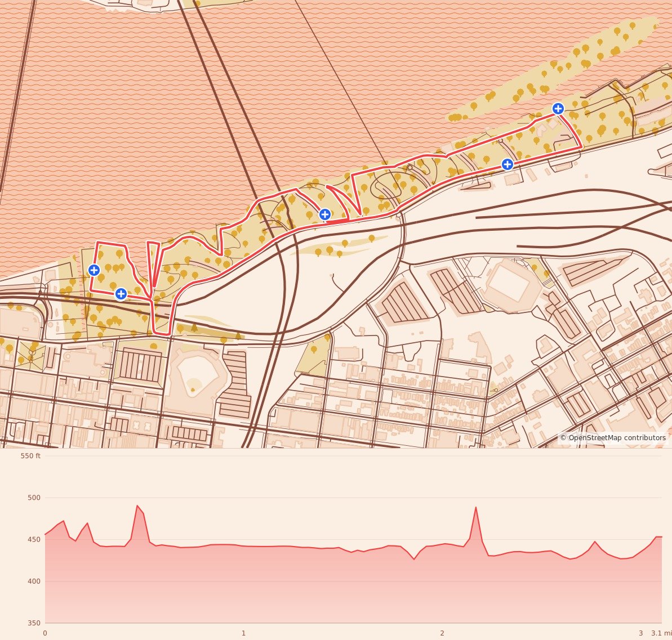Click the '500' elevation axis label
The height and width of the screenshot is (640, 672).
tap(34, 498)
